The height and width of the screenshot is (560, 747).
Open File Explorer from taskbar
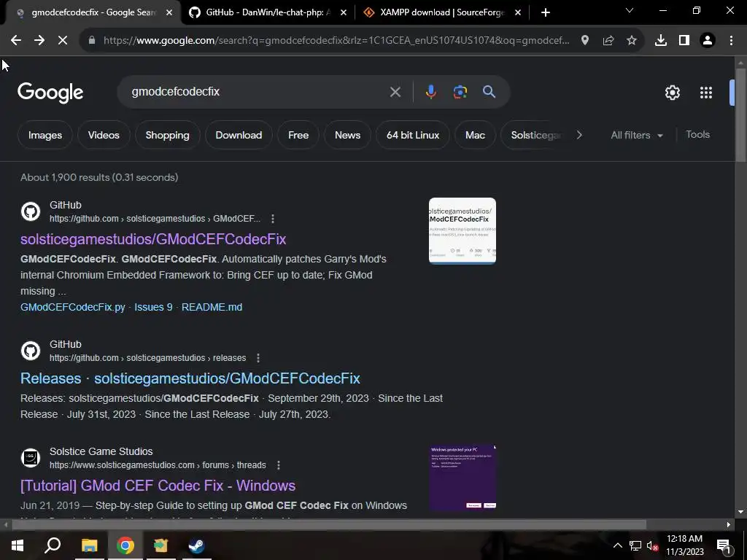point(89,545)
